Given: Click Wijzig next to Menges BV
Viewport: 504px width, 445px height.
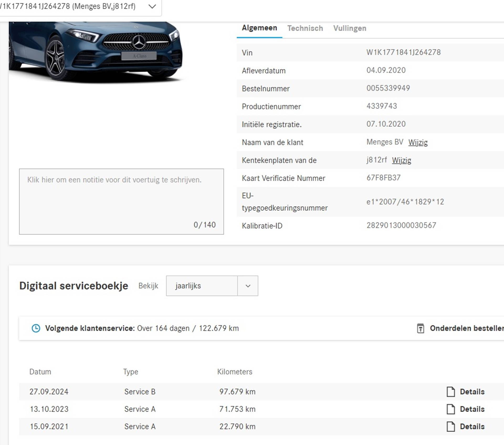Looking at the screenshot, I should 418,142.
